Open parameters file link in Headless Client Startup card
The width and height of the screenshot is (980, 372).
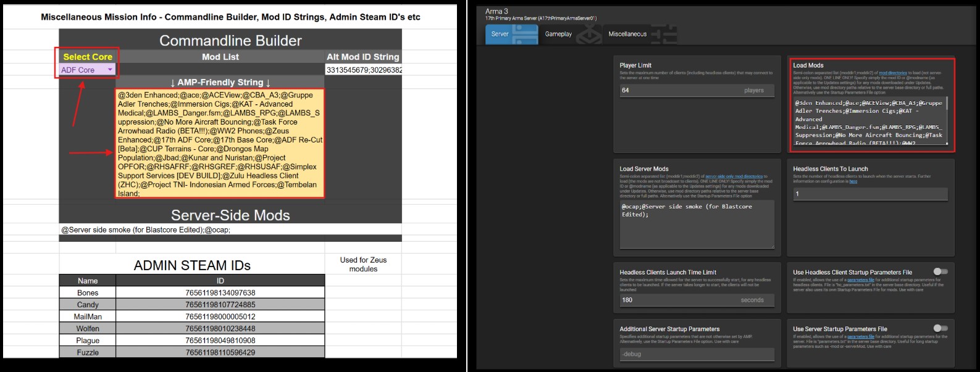tap(860, 280)
